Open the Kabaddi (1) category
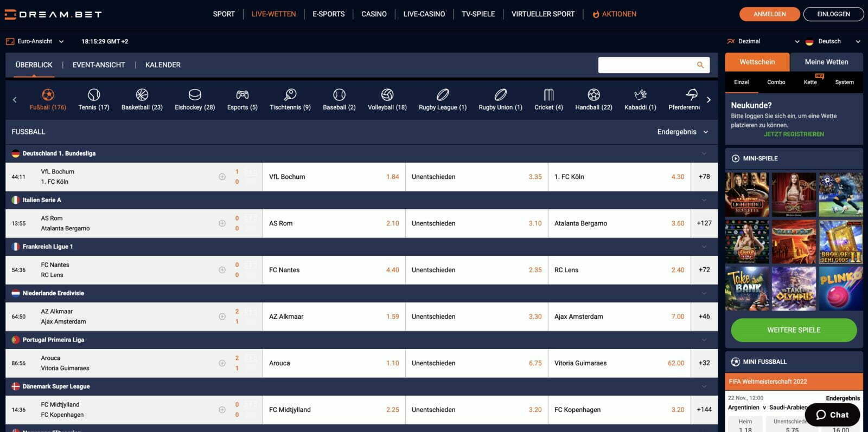The height and width of the screenshot is (432, 868). [640, 99]
